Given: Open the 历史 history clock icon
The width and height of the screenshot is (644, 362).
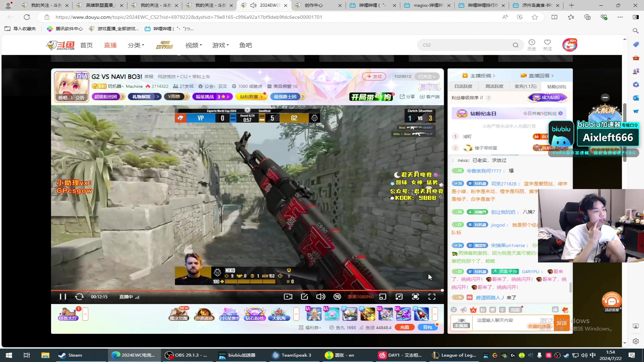Looking at the screenshot, I should coord(532,45).
